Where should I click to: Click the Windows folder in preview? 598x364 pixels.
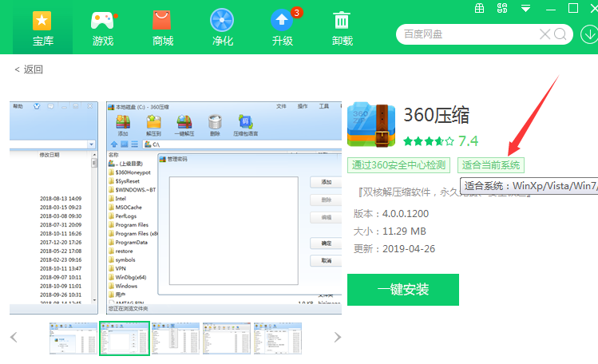123,286
